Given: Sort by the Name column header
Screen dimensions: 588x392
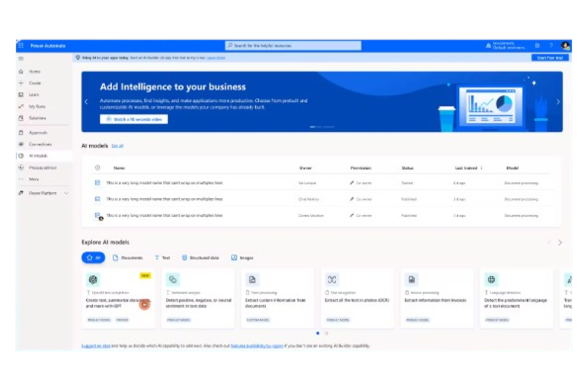Looking at the screenshot, I should 119,168.
